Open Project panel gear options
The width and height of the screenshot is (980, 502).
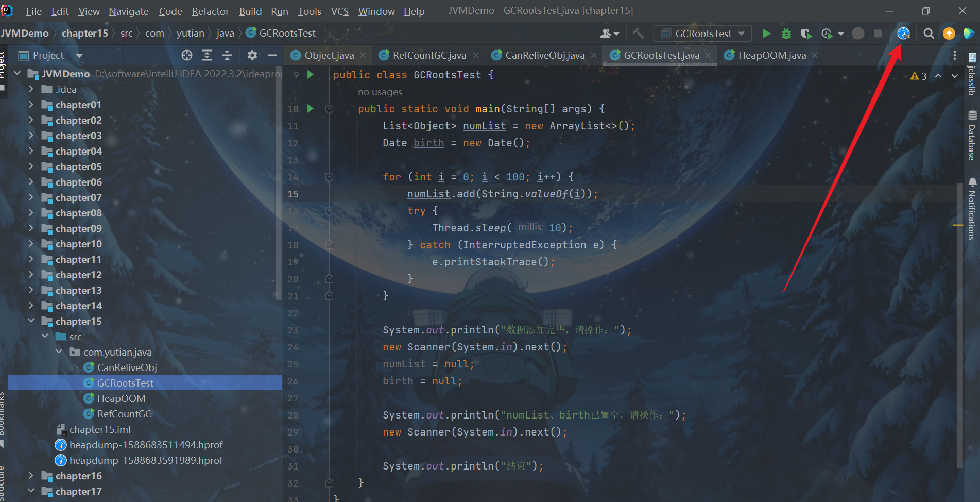(252, 55)
